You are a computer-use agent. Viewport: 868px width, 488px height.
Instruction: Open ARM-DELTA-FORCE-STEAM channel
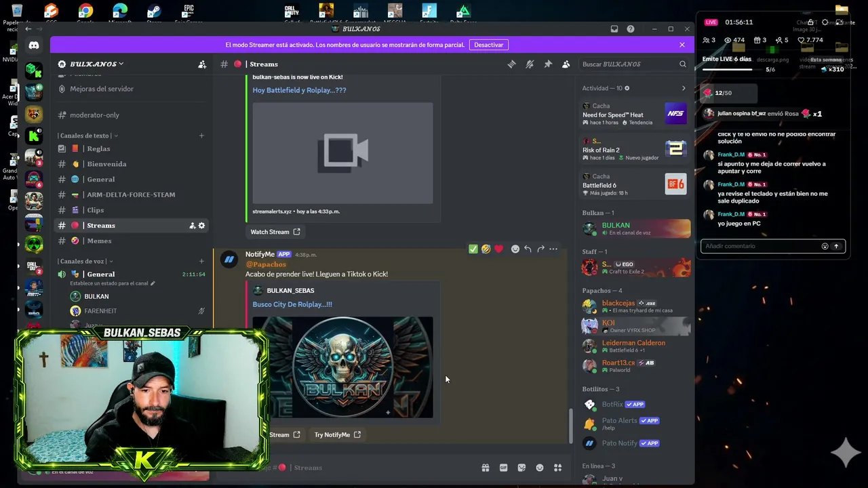click(132, 195)
